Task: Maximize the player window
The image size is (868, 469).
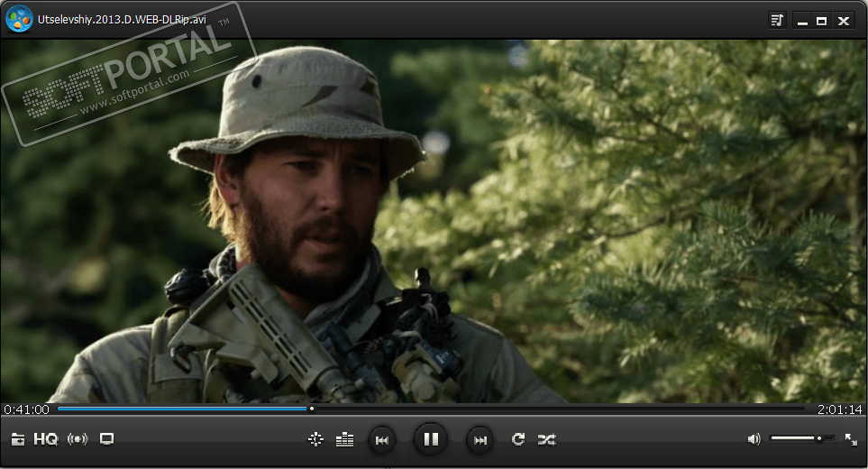Action: 822,21
